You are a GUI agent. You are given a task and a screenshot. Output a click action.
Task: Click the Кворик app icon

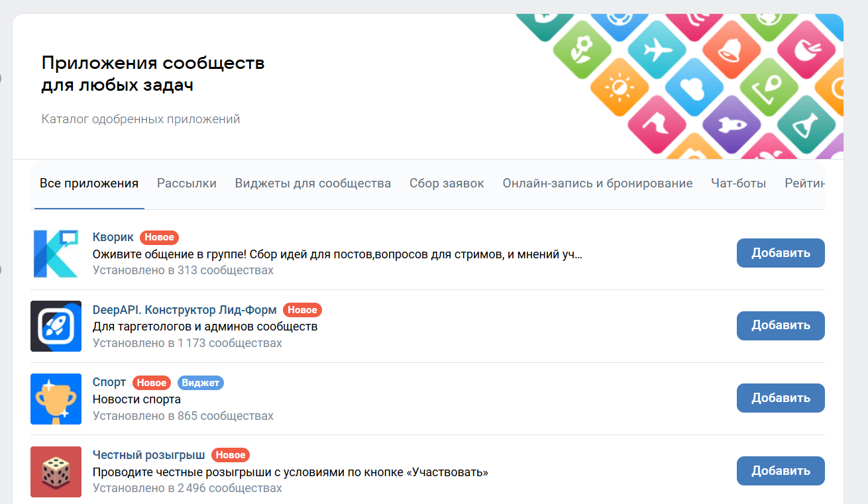[x=56, y=253]
